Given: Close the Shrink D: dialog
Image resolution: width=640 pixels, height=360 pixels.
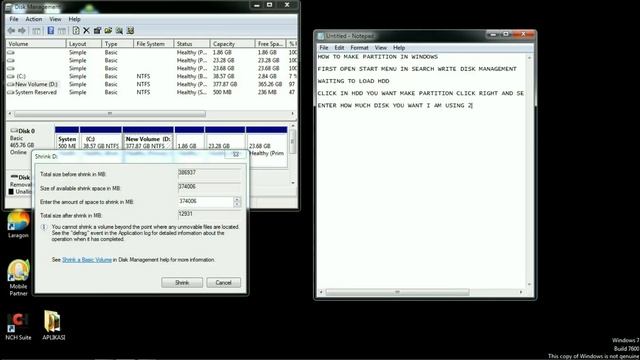Looking at the screenshot, I should 236,154.
